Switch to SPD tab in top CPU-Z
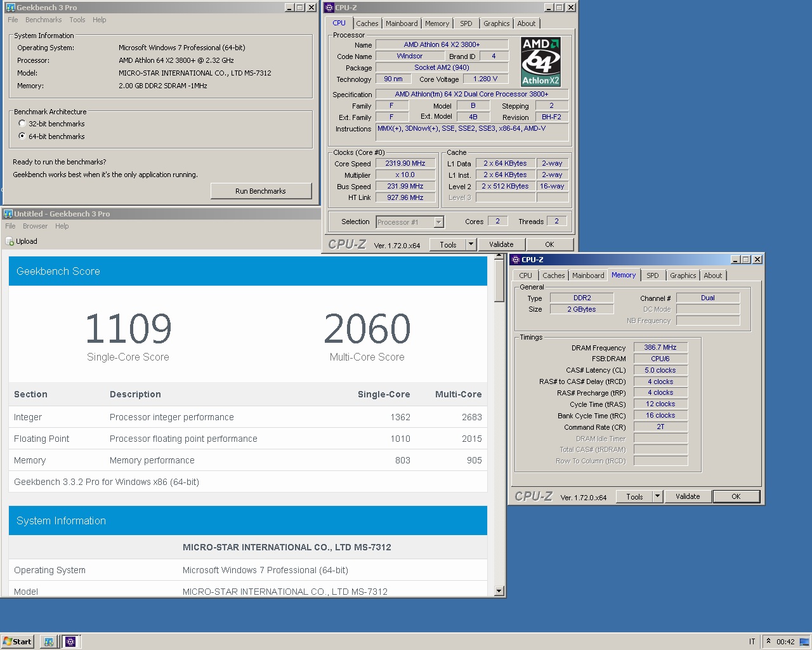 click(466, 23)
